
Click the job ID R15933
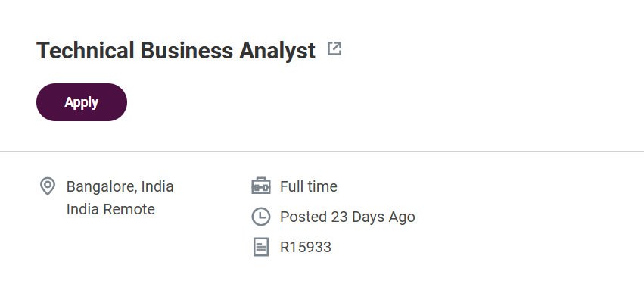(306, 247)
